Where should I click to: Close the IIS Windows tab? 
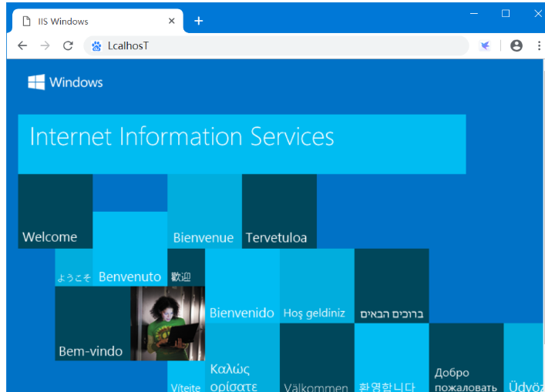[171, 22]
